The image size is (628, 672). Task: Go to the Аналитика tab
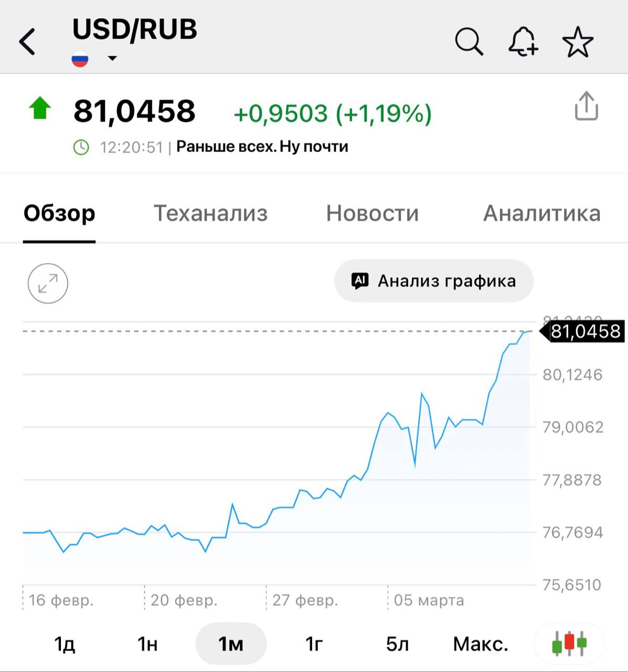coord(541,213)
